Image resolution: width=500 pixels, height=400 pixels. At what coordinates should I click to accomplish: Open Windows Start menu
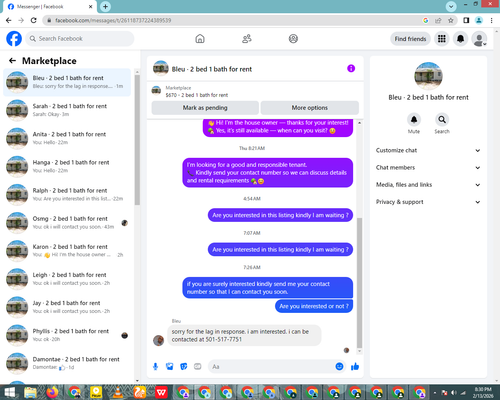pyautogui.click(x=9, y=392)
